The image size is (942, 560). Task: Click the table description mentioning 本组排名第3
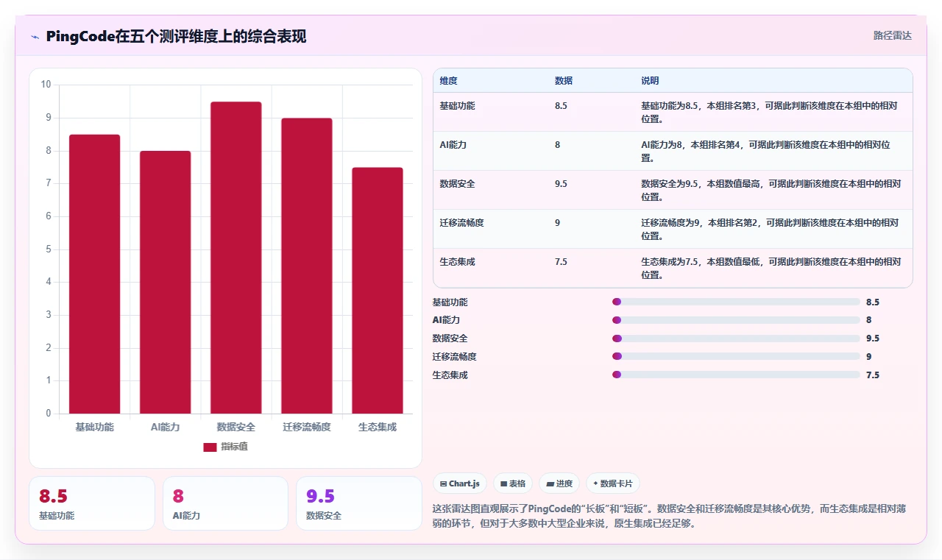coord(770,112)
